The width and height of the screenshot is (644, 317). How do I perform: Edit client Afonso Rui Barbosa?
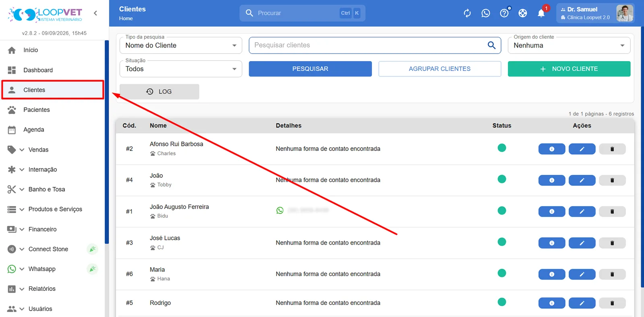582,149
